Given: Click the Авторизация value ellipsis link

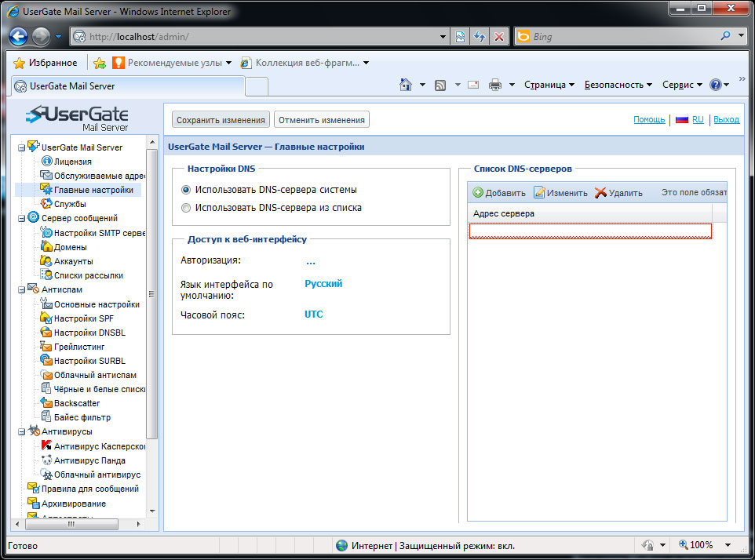Looking at the screenshot, I should (x=311, y=261).
